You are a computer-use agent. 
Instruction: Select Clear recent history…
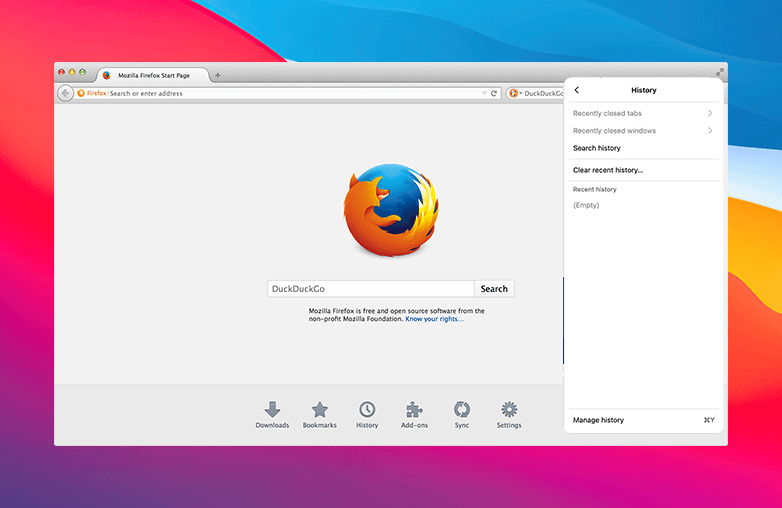coord(643,170)
